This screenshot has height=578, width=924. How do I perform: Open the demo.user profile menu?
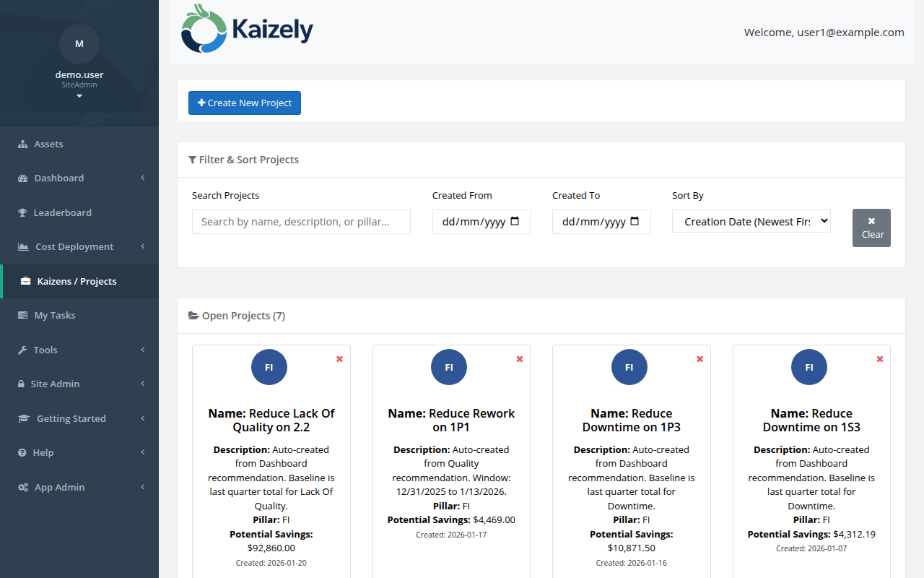[x=79, y=74]
